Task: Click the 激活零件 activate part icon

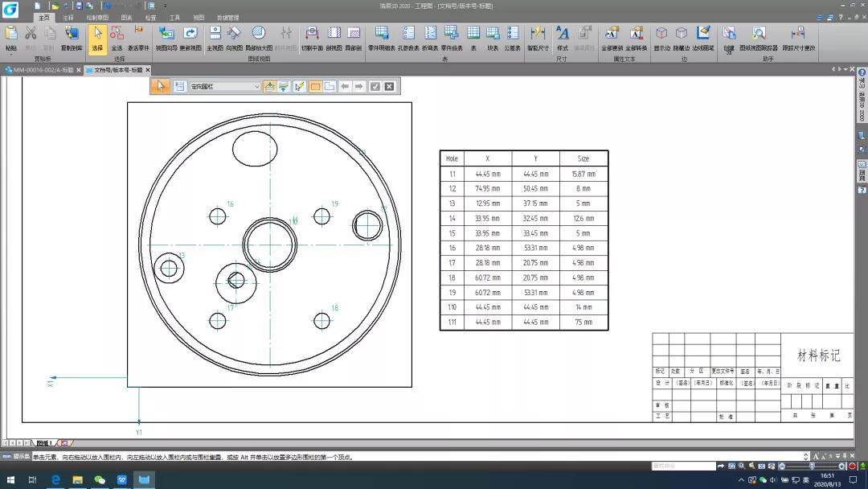Action: pyautogui.click(x=138, y=39)
